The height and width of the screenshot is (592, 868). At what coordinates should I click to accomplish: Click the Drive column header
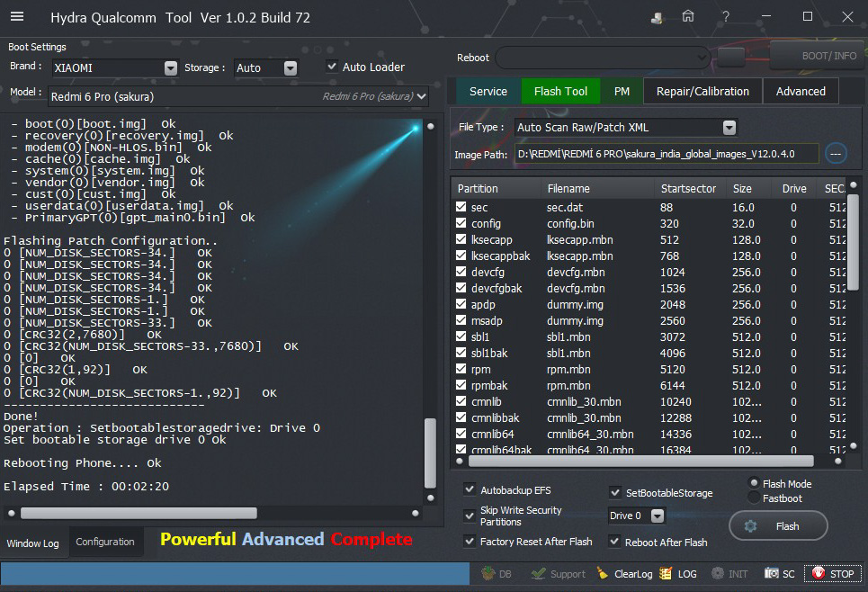pyautogui.click(x=794, y=188)
